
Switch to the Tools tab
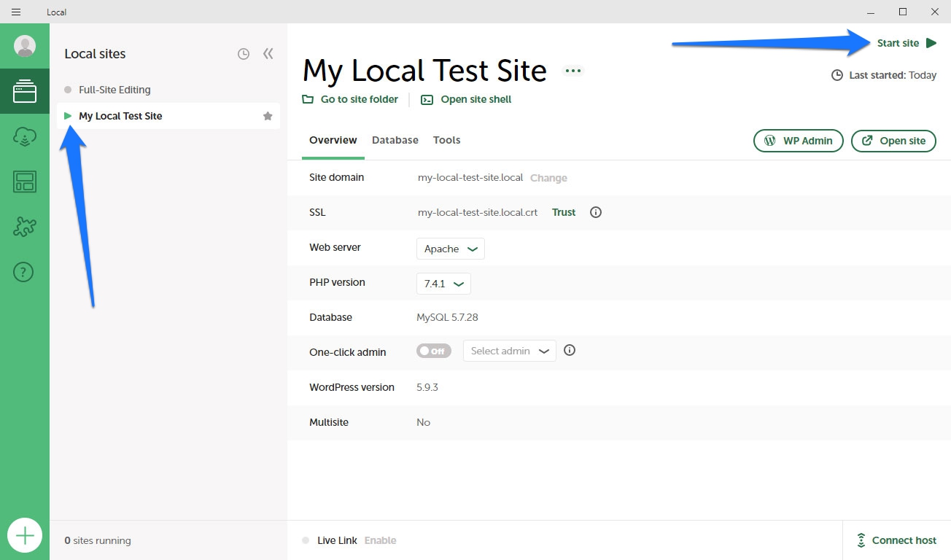tap(446, 140)
